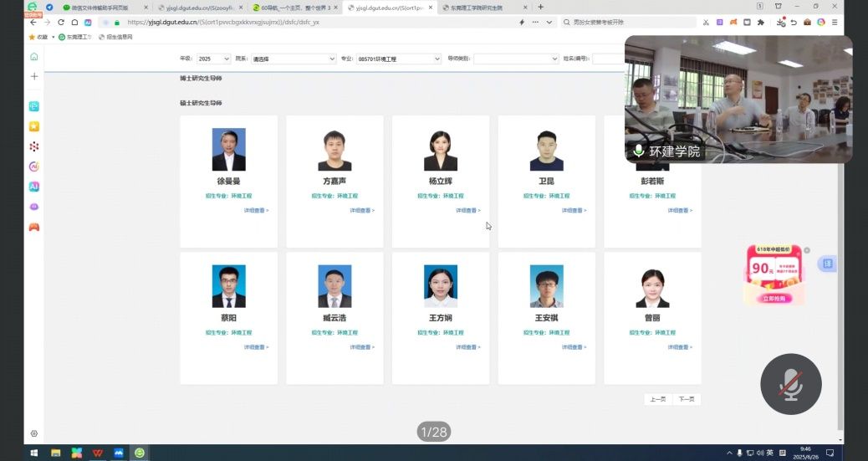Open the red game controller sidebar icon
This screenshot has width=868, height=461.
34,227
